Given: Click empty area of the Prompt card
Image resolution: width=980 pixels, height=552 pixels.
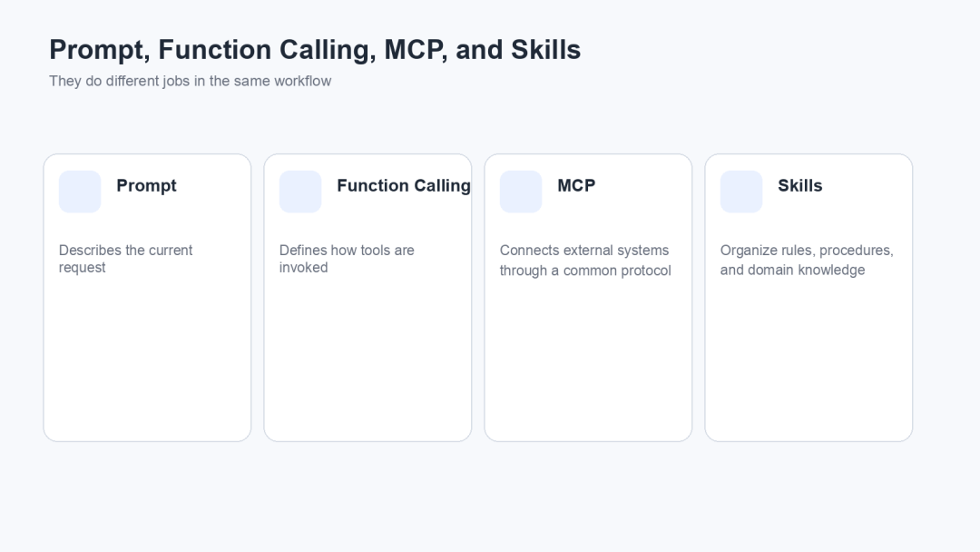Looking at the screenshot, I should (148, 356).
